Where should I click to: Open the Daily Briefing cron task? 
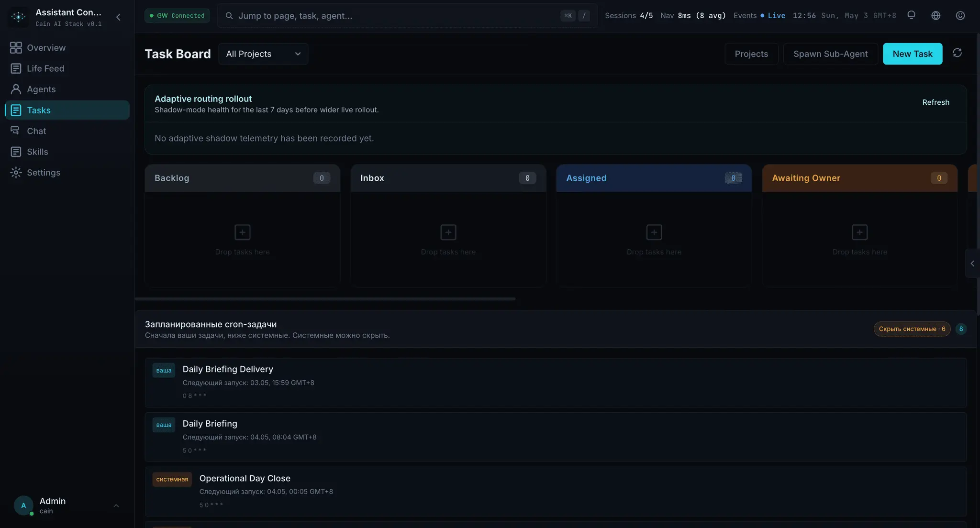[556, 437]
